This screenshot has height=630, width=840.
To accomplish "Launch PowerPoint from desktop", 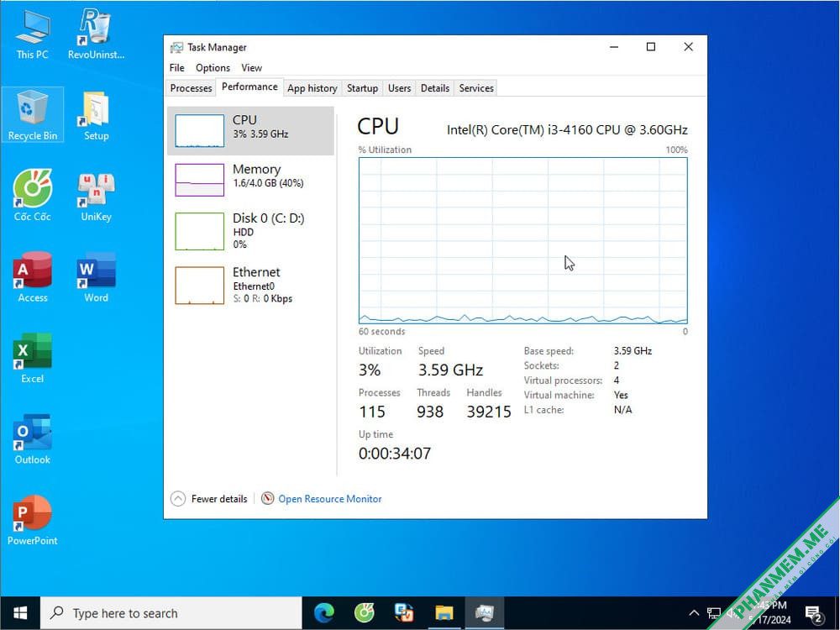I will pyautogui.click(x=32, y=520).
